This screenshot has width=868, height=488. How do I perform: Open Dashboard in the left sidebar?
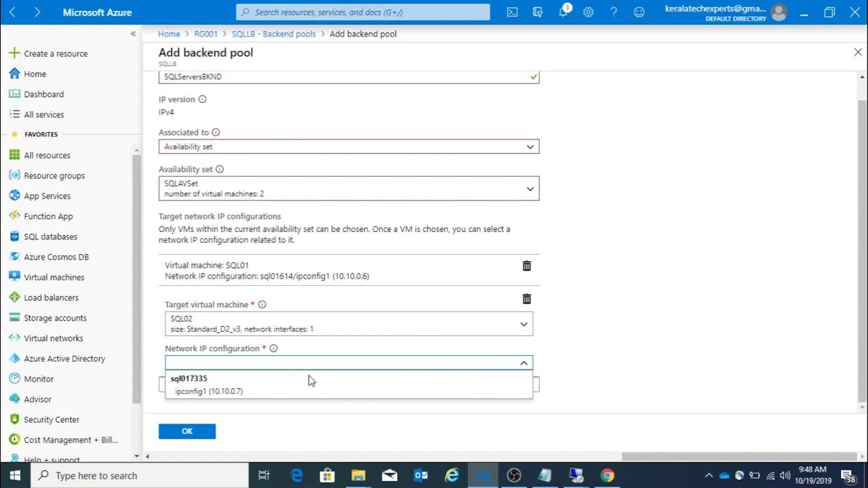[44, 94]
